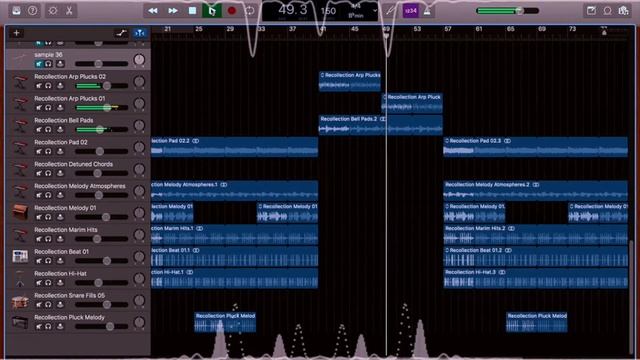Mute the Recollection Melody 01 track
Image resolution: width=640 pixels, height=360 pixels.
coord(39,217)
